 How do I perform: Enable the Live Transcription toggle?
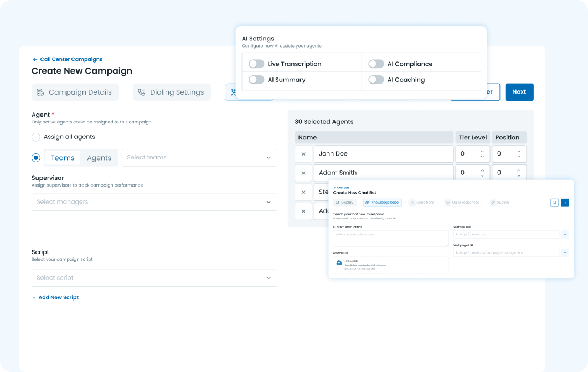[256, 64]
